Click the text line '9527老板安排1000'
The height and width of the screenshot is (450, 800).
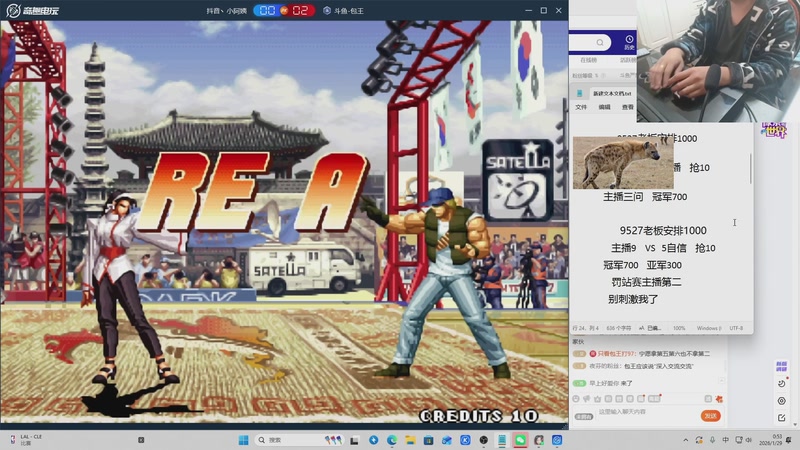(663, 231)
